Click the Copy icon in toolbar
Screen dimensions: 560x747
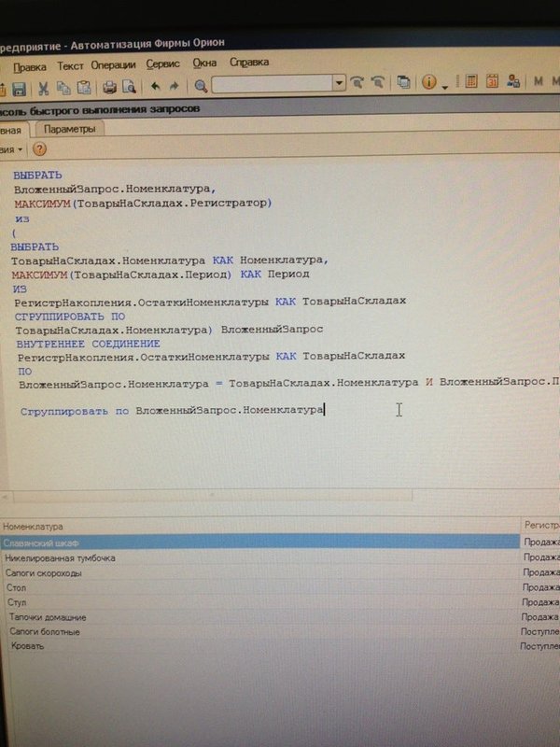63,88
